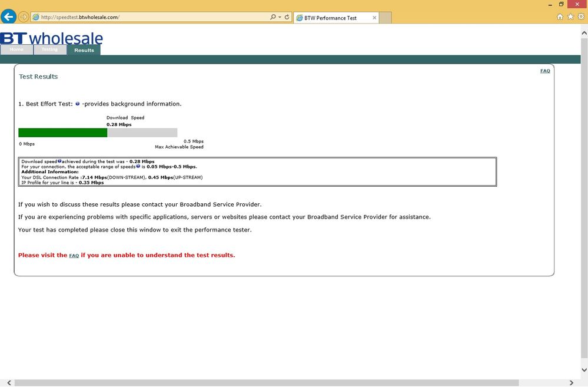Image resolution: width=588 pixels, height=387 pixels.
Task: Close the Internet Explorer window
Action: click(577, 4)
